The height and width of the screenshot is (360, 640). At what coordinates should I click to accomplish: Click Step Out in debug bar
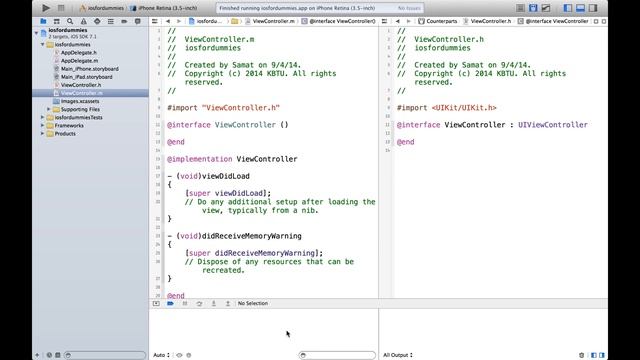(x=228, y=303)
